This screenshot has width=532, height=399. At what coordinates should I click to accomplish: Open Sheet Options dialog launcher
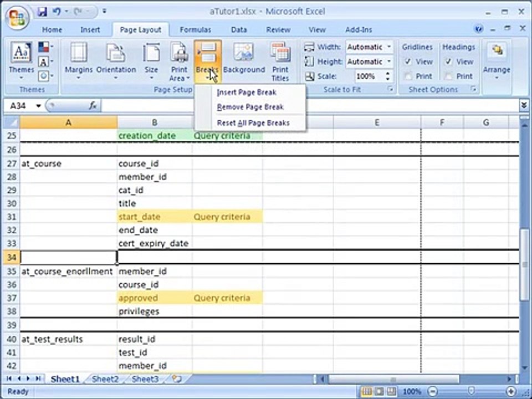click(x=473, y=89)
